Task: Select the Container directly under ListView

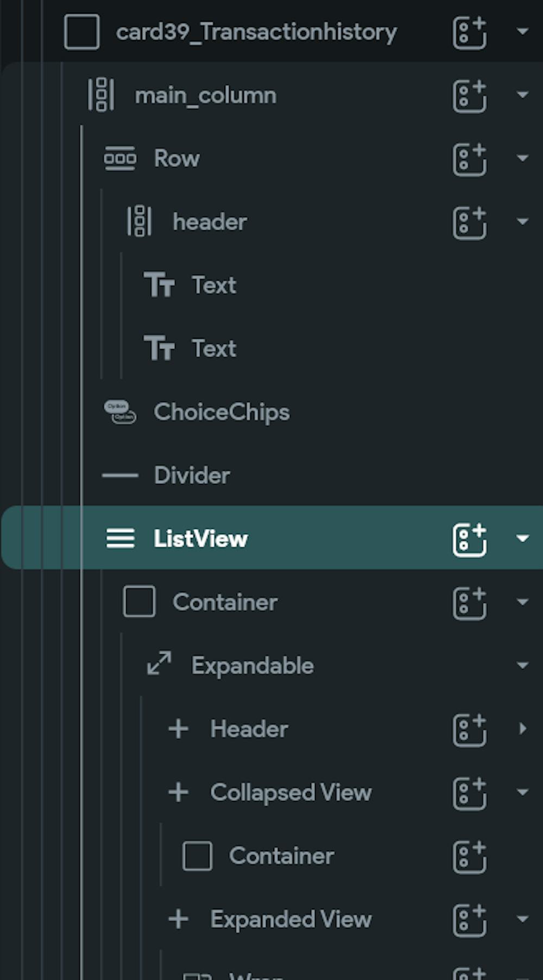Action: pos(225,603)
